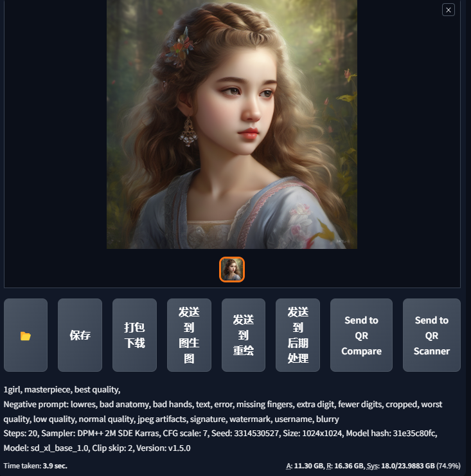
Task: Send image to 重绘 (inpaint)
Action: 244,335
